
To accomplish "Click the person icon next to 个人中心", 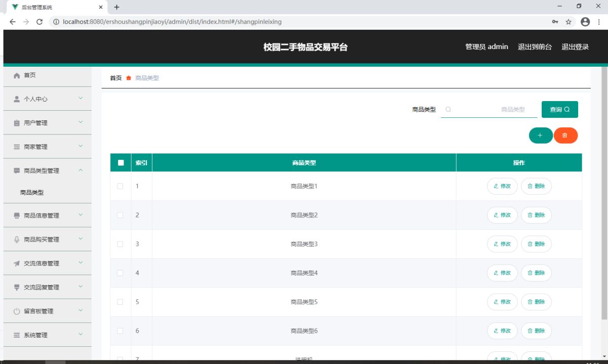I will point(17,99).
